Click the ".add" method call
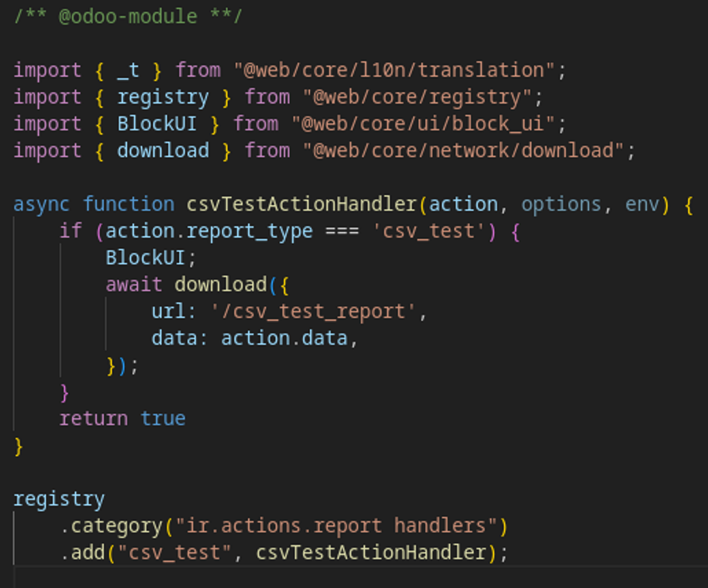 click(82, 553)
